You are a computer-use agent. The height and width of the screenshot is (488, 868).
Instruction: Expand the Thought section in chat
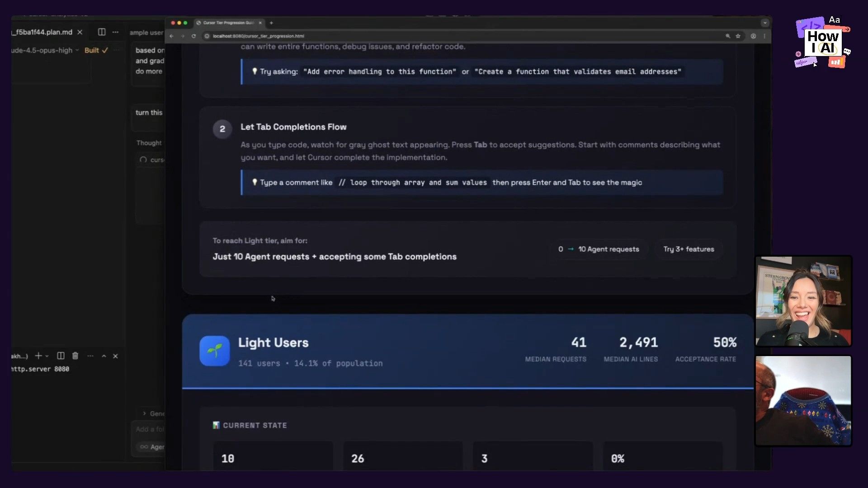[149, 143]
